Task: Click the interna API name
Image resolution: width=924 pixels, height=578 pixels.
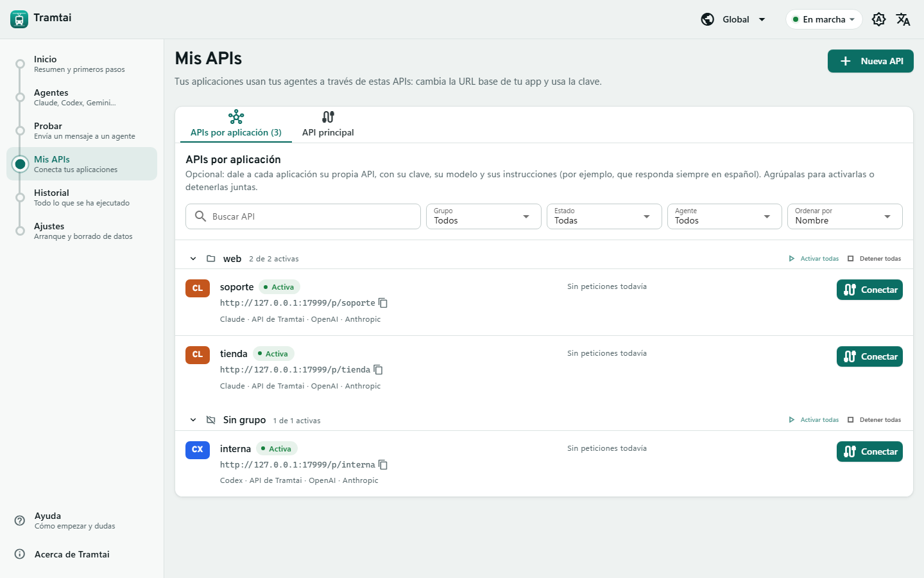Action: coord(235,449)
